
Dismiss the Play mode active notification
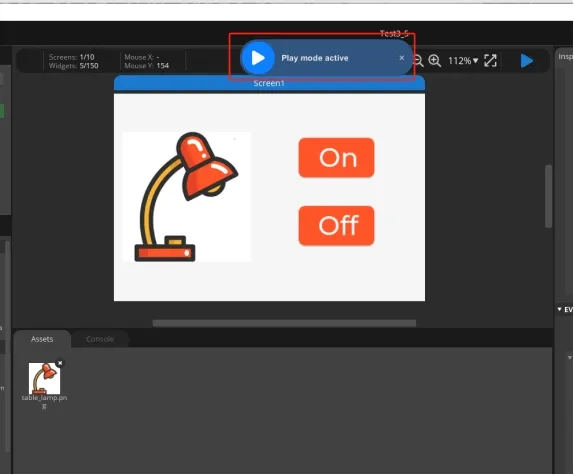pos(402,58)
